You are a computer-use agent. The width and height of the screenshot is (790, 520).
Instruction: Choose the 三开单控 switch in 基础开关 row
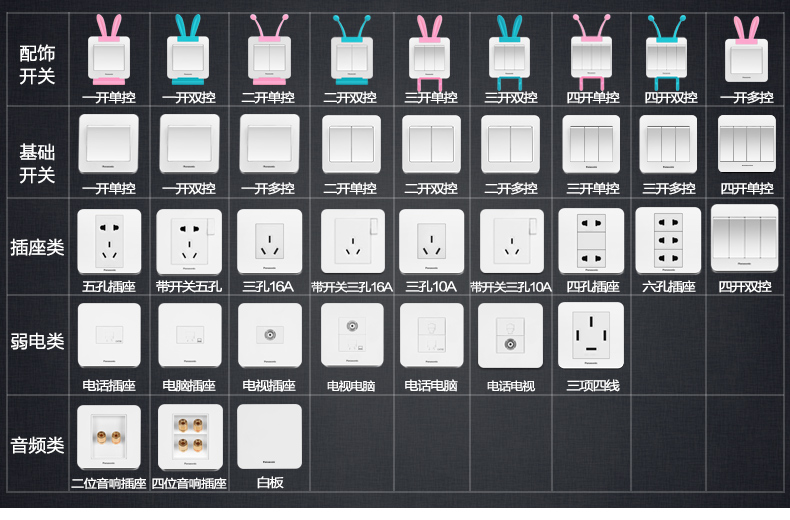[x=591, y=145]
